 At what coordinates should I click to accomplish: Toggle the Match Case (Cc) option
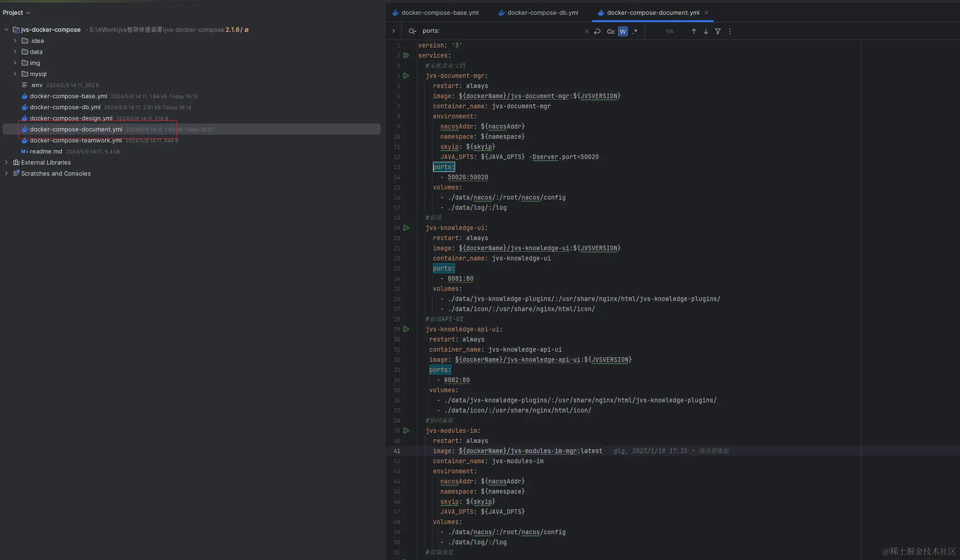[x=610, y=31]
